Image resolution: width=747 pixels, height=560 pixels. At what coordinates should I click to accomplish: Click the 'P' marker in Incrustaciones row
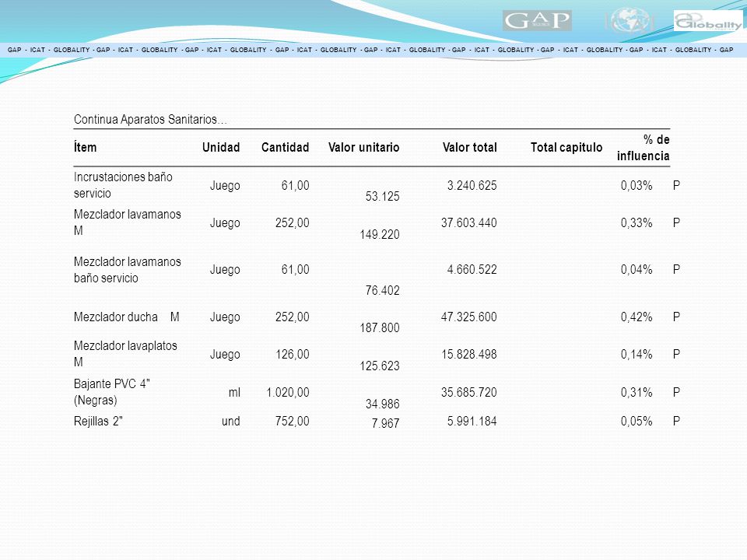(x=676, y=186)
